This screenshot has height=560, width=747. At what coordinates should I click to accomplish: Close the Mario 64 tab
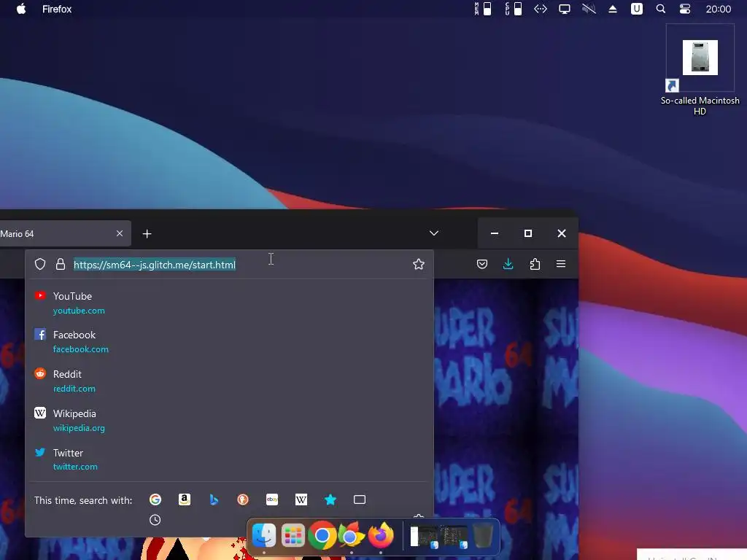coord(120,233)
